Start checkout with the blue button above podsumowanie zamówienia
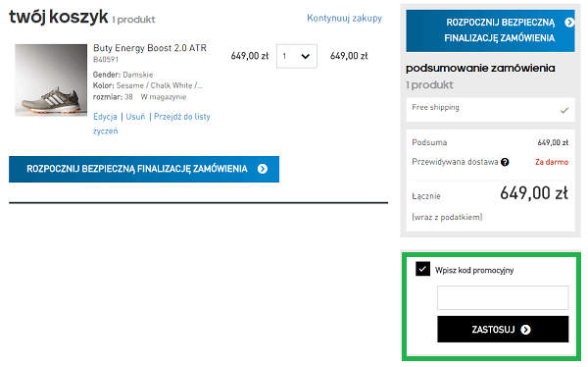The height and width of the screenshot is (367, 588). (490, 30)
